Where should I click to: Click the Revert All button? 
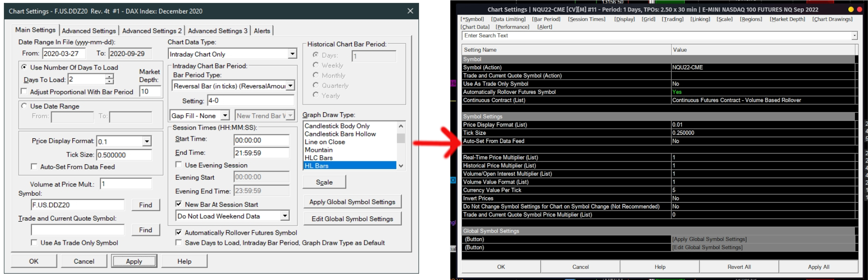739,267
